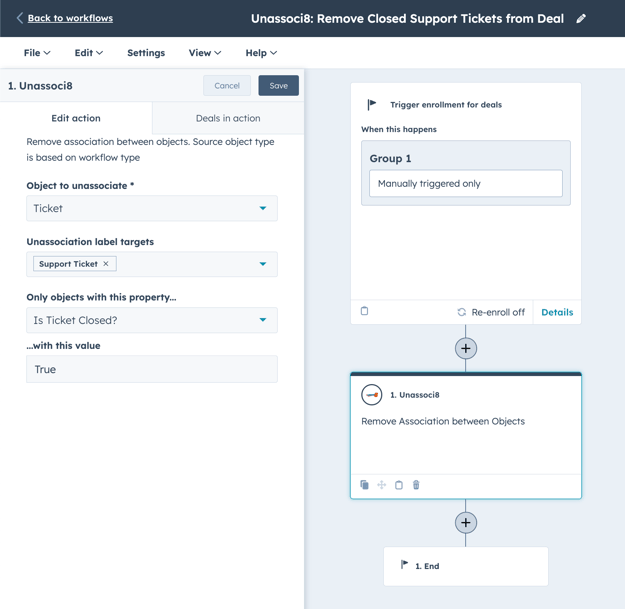Click the Save button
625x609 pixels.
point(278,86)
